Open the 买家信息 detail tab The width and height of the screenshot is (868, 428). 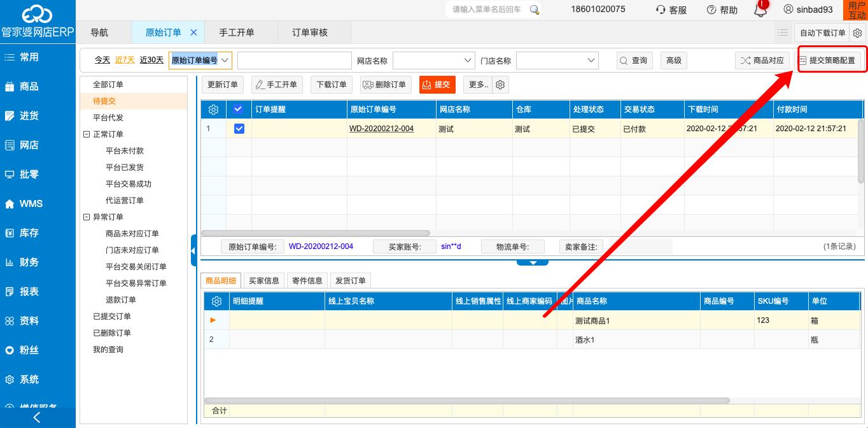click(x=264, y=281)
